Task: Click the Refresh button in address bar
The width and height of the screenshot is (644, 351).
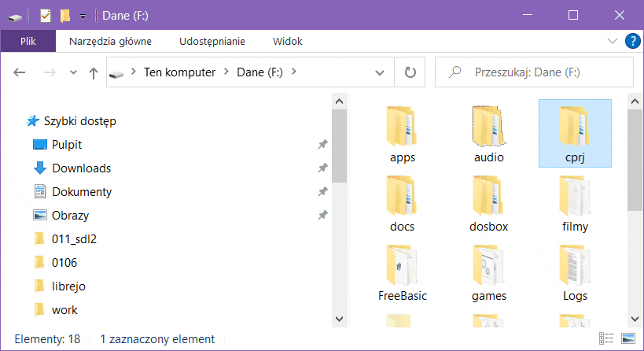Action: coord(410,72)
